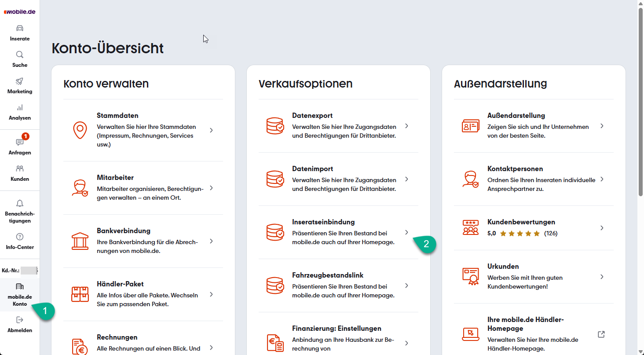The width and height of the screenshot is (644, 355).
Task: Open Händler-Homepage via the external link icon
Action: click(601, 334)
